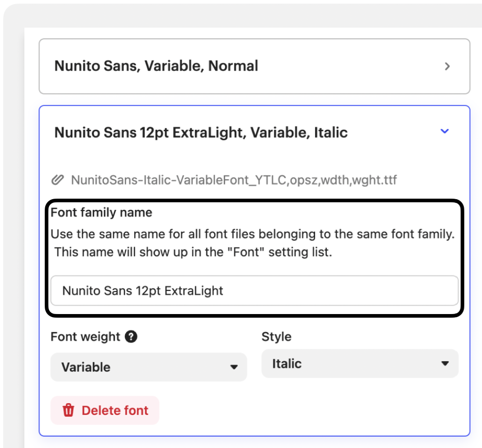Click the Font weight dropdown caret arrow
The height and width of the screenshot is (448, 482).
pyautogui.click(x=234, y=367)
